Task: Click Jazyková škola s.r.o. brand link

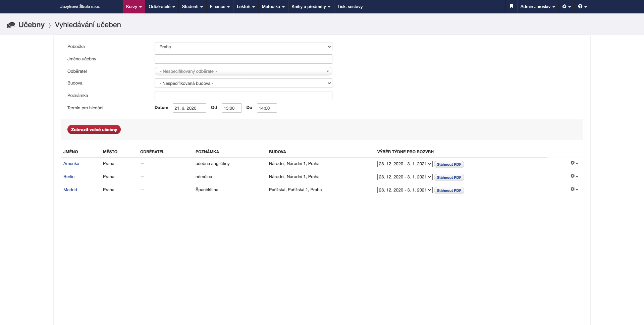Action: [x=80, y=7]
